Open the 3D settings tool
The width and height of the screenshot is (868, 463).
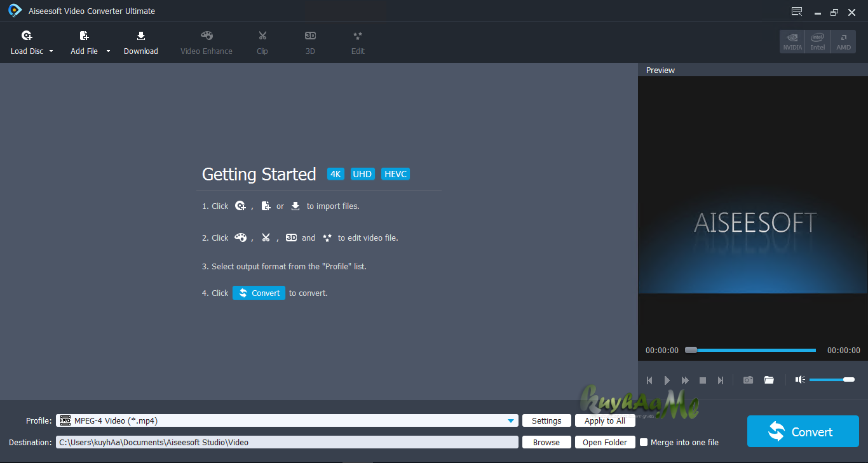pyautogui.click(x=310, y=43)
